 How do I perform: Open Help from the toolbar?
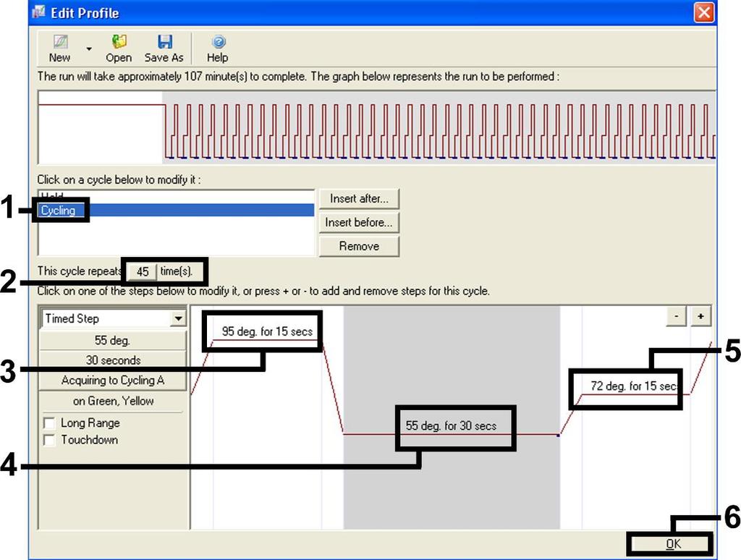click(x=217, y=48)
